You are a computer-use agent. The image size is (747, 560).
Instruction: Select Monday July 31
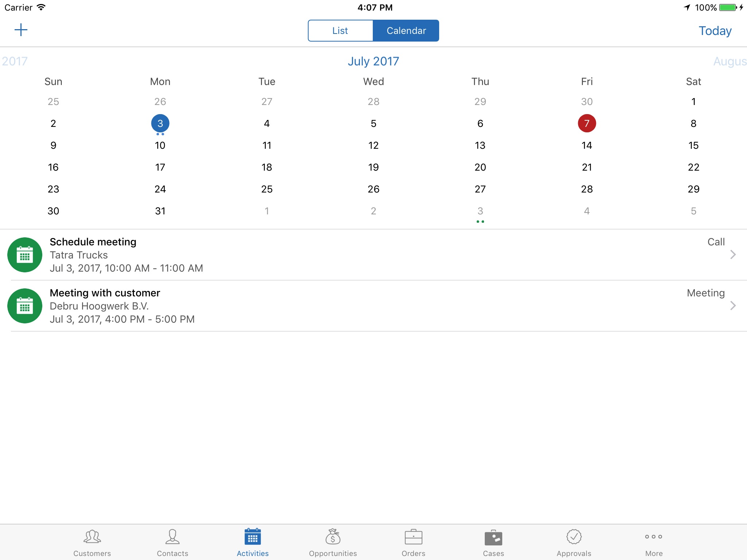click(160, 211)
